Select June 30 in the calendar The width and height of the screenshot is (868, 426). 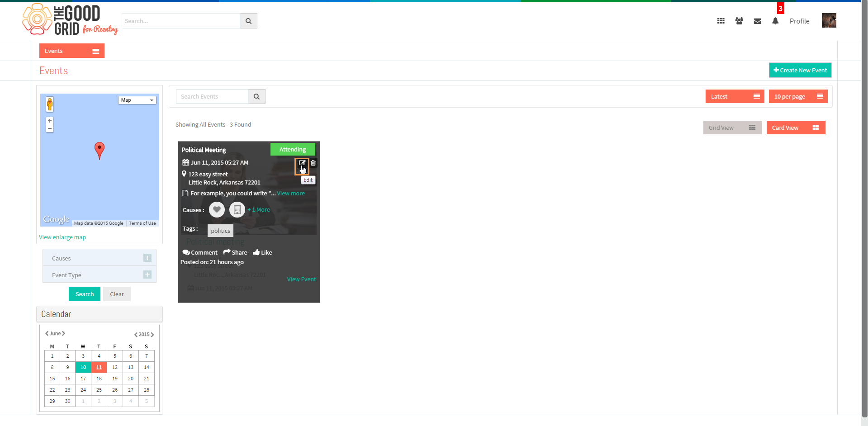[x=67, y=401]
